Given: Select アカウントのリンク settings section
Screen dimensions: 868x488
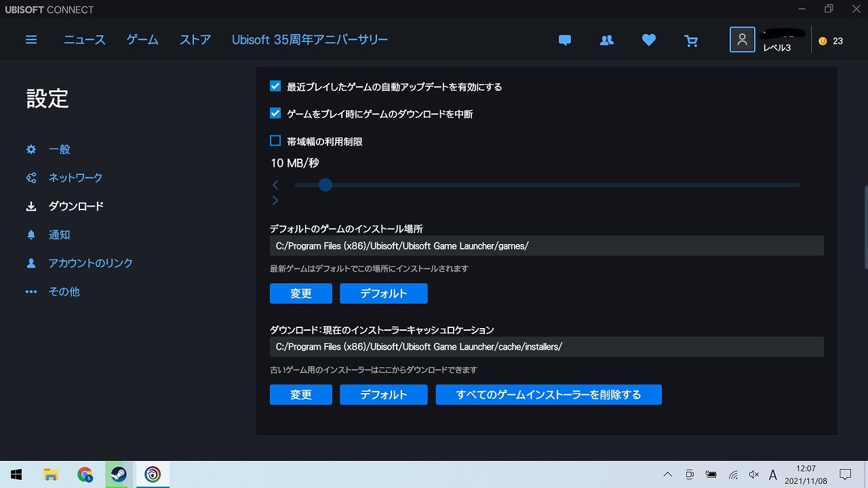Looking at the screenshot, I should tap(91, 263).
